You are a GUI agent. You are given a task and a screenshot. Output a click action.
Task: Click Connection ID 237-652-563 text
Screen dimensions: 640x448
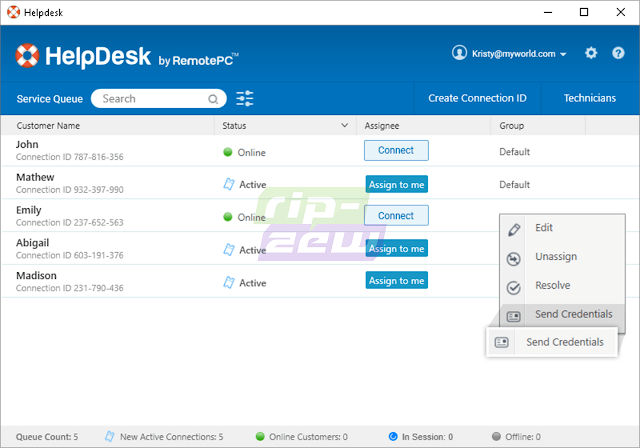(x=69, y=222)
